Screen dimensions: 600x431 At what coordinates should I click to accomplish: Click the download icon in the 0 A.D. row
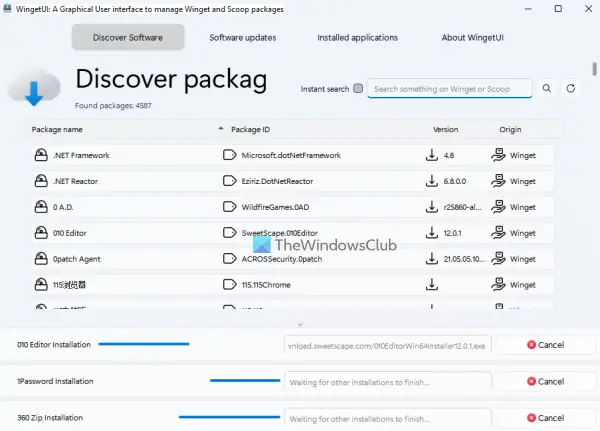pos(432,207)
